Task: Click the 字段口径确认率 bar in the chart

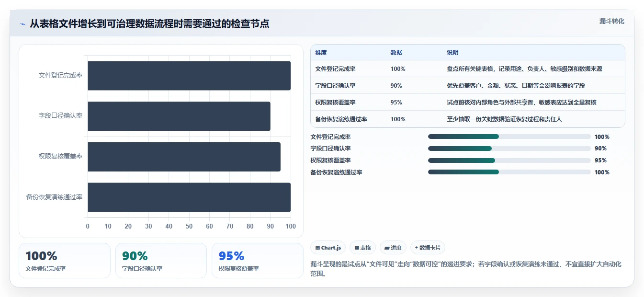Action: coord(179,116)
